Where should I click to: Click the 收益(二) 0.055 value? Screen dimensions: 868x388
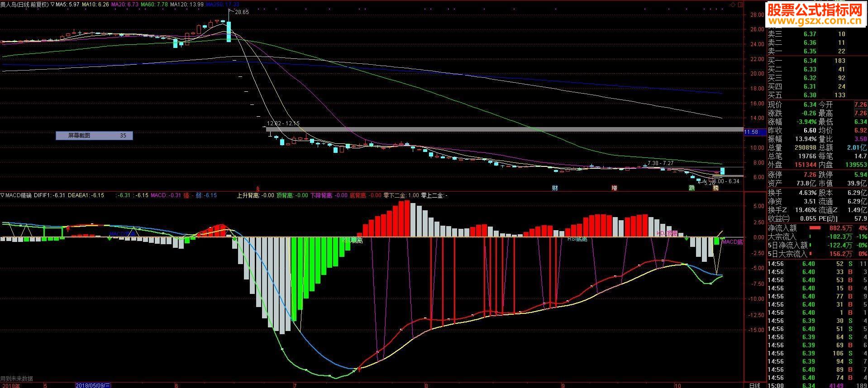808,218
